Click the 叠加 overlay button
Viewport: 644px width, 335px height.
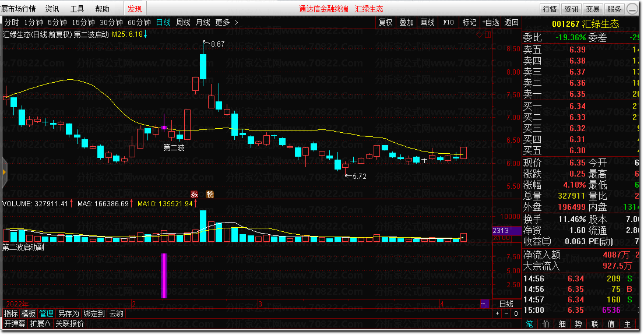pos(407,22)
